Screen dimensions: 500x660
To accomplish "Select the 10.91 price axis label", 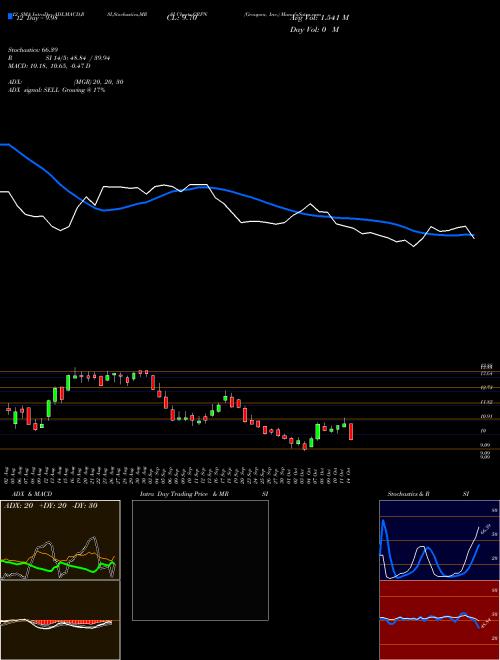I will tap(487, 416).
